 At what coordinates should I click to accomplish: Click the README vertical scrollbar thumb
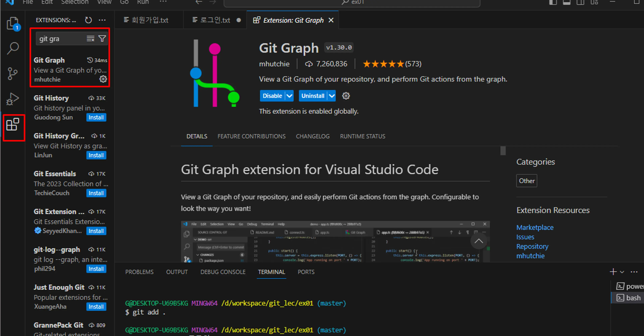(503, 151)
